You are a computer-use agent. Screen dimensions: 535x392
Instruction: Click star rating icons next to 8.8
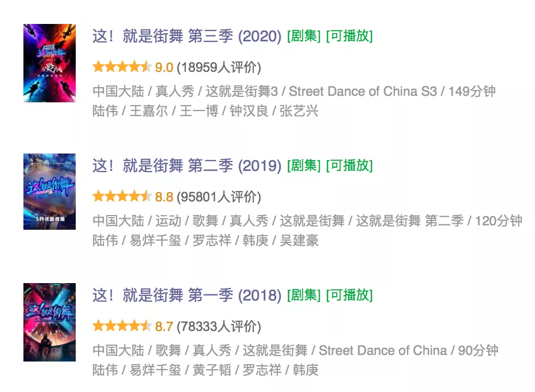click(122, 196)
